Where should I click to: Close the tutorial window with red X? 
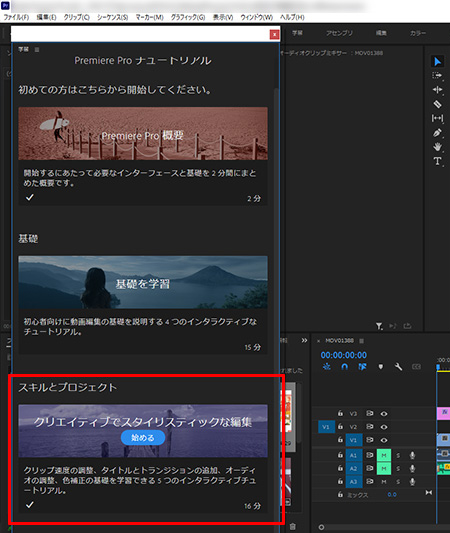pos(274,34)
